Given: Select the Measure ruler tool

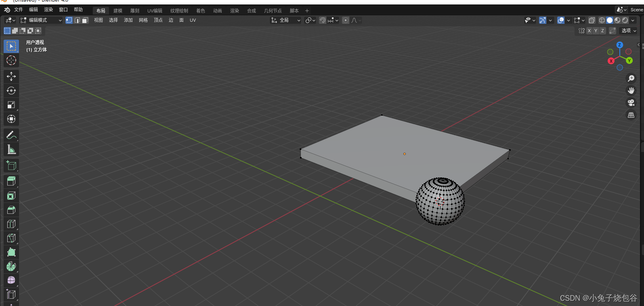Looking at the screenshot, I should point(11,149).
